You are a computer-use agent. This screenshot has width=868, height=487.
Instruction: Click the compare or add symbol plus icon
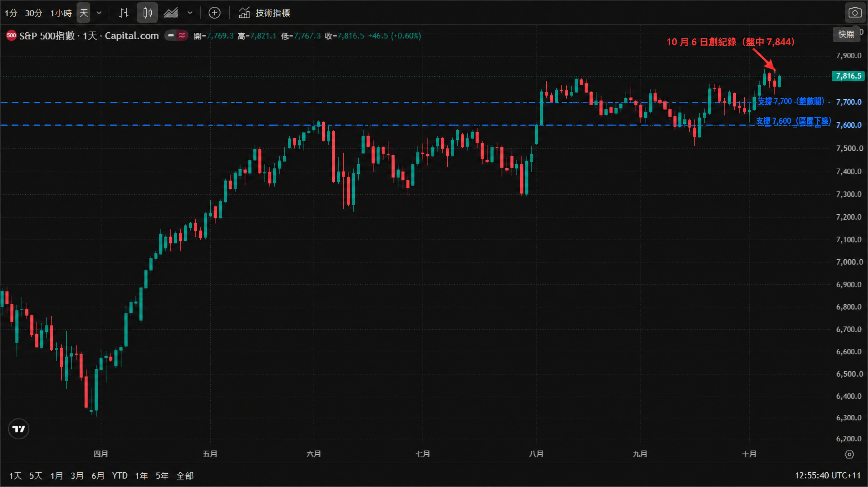pos(215,13)
